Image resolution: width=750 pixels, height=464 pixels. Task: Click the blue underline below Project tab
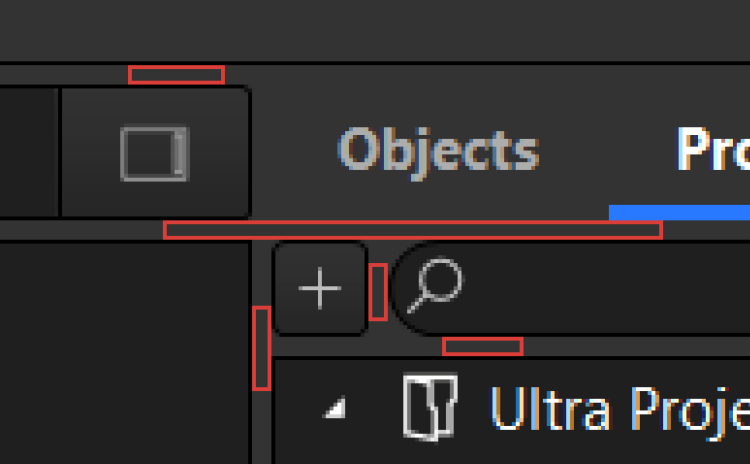[x=680, y=212]
